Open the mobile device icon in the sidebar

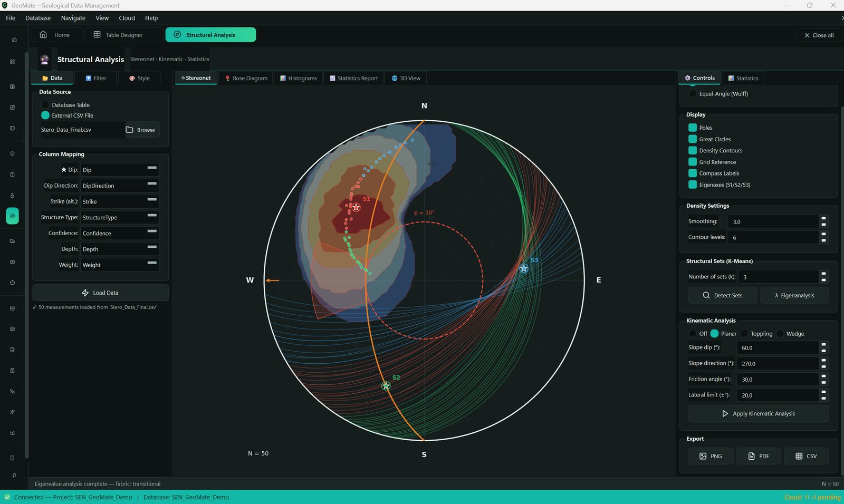coord(12,458)
